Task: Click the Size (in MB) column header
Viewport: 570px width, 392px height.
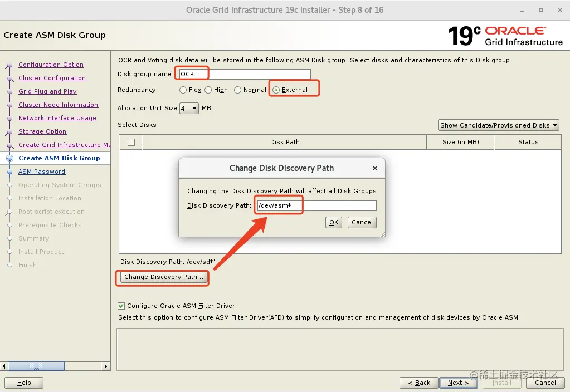Action: tap(461, 142)
